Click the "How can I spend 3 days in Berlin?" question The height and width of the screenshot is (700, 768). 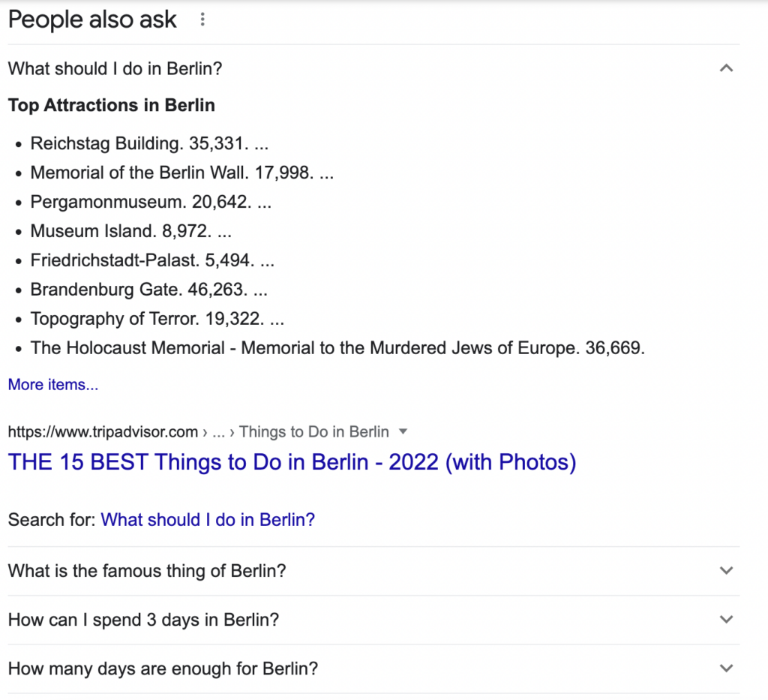[x=143, y=620]
